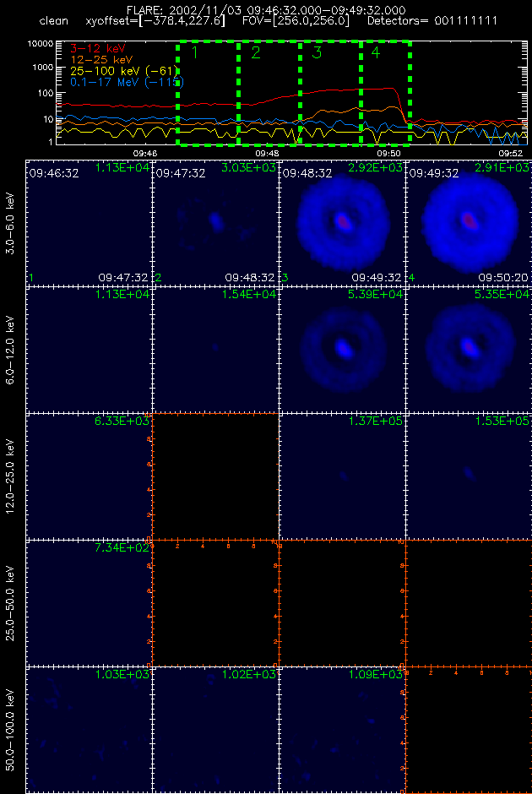Click the 09:48 time axis label

(x=267, y=152)
